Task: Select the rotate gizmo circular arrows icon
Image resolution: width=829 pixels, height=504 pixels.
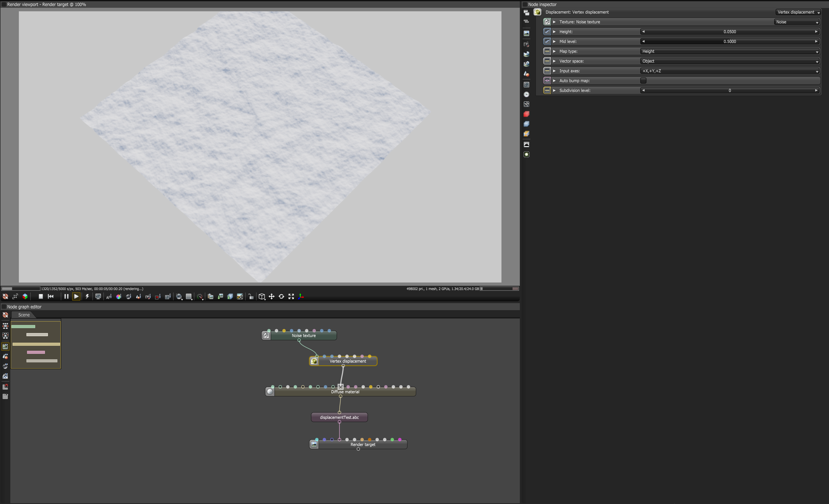Action: (281, 297)
